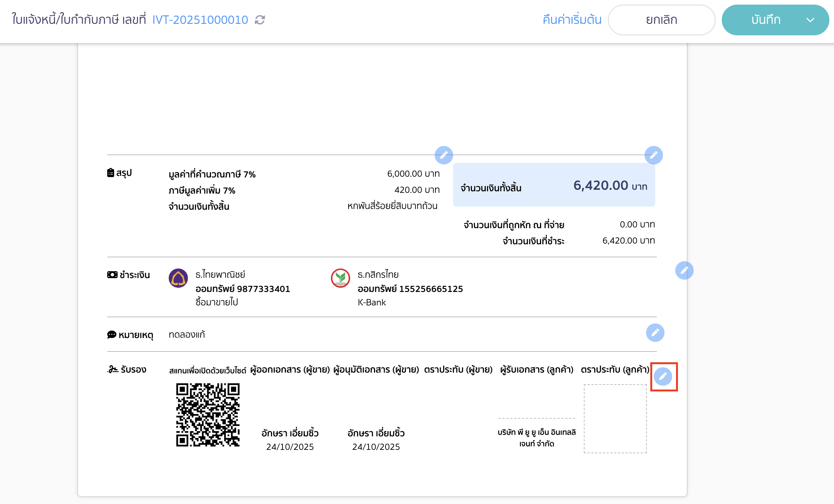Open the บันทึก save options dropdown chevron
The width and height of the screenshot is (834, 504).
811,20
